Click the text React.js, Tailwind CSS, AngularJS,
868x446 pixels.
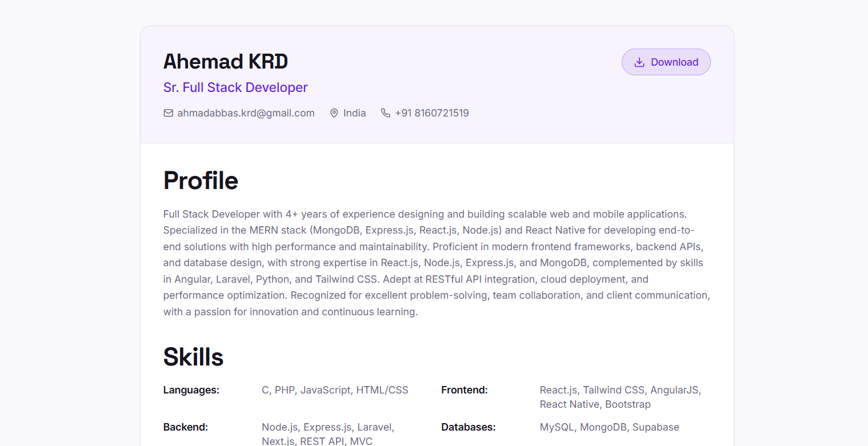(x=621, y=390)
